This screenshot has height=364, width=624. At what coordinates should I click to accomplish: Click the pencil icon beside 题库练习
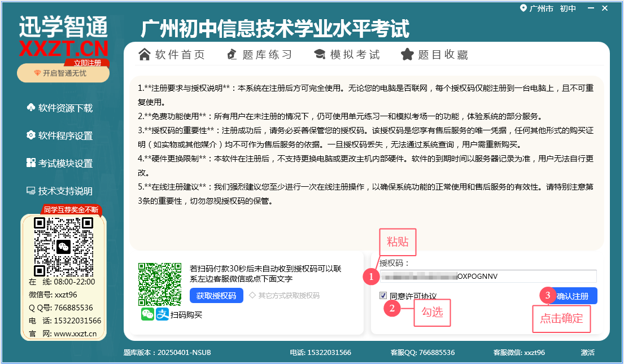click(232, 55)
